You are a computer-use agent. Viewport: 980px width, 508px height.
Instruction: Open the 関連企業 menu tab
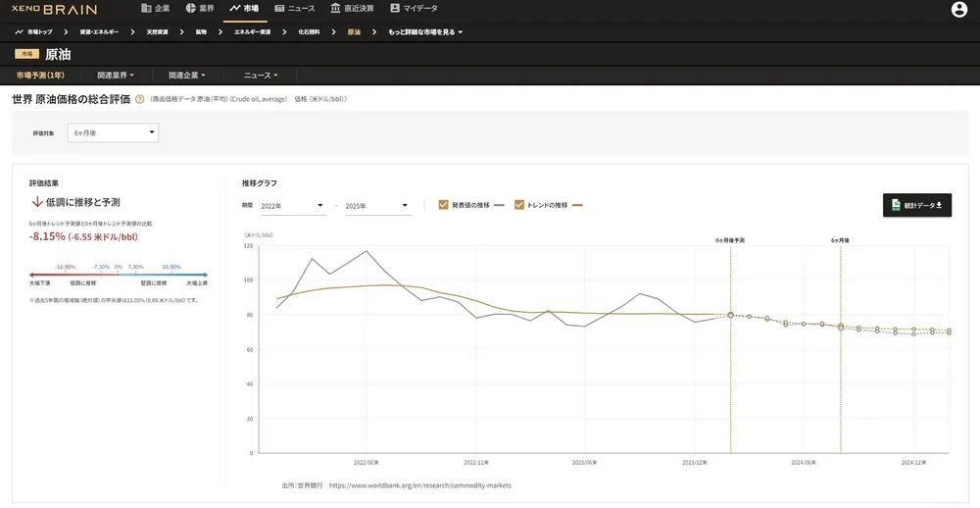click(187, 75)
